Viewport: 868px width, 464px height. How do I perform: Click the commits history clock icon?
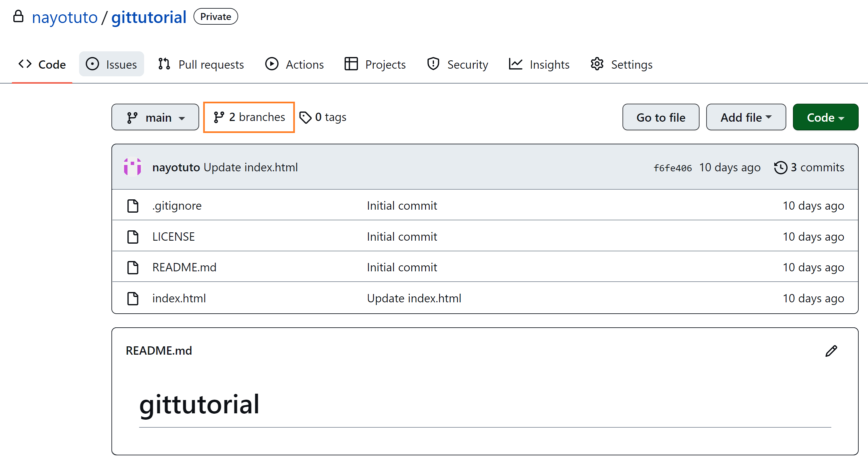point(780,167)
